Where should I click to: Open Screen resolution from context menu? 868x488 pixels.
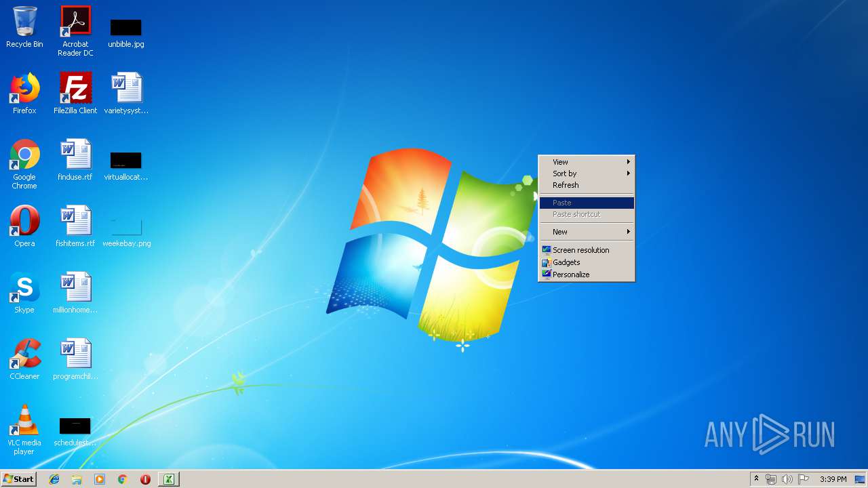(x=587, y=250)
